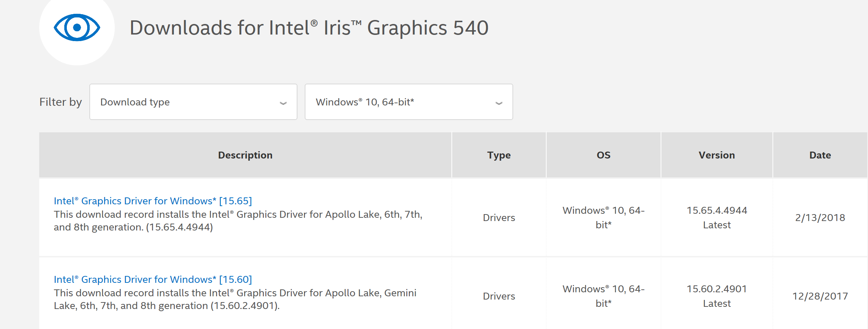
Task: Click the OS filter chevron arrow
Action: 499,103
